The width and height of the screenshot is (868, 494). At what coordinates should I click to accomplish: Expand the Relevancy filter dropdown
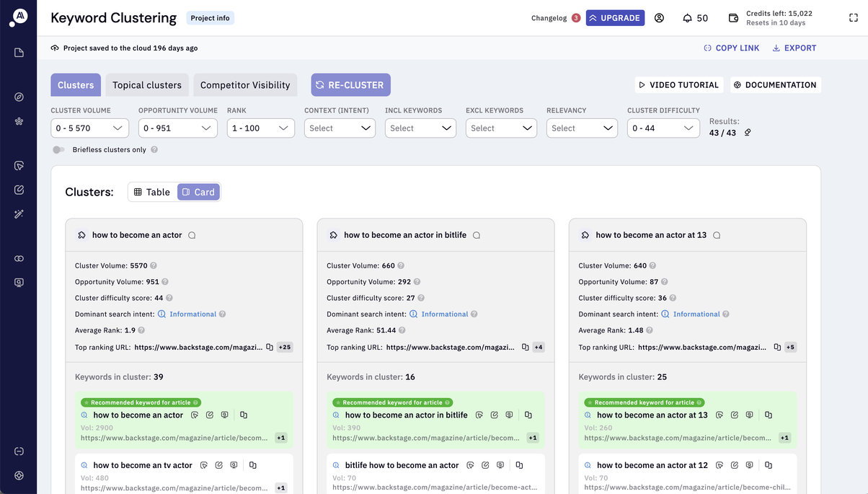pyautogui.click(x=582, y=128)
